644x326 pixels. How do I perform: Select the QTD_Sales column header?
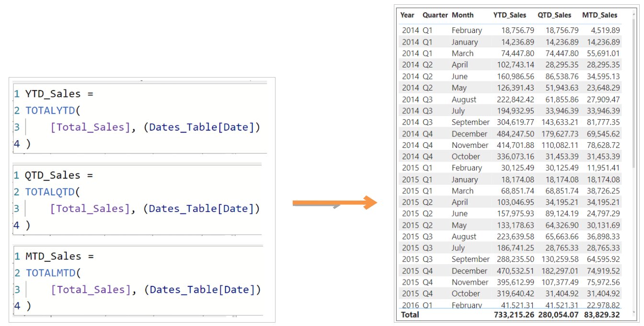554,15
